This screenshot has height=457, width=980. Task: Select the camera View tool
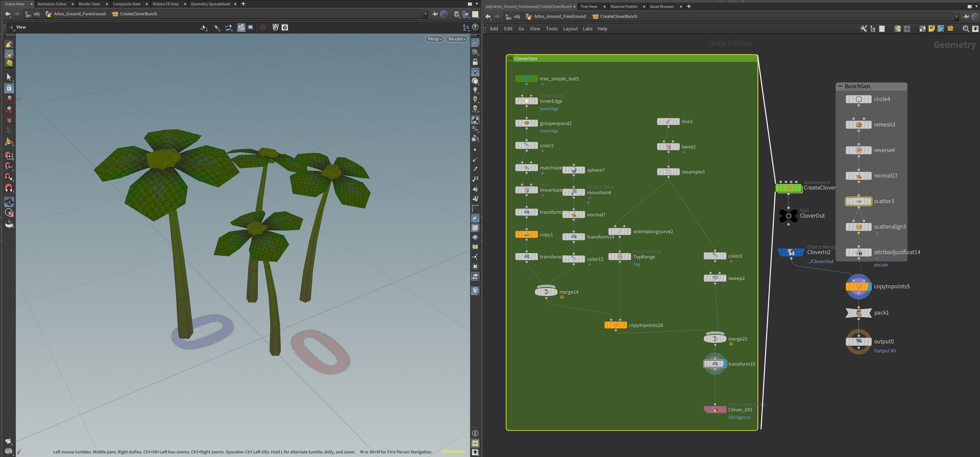click(x=9, y=202)
